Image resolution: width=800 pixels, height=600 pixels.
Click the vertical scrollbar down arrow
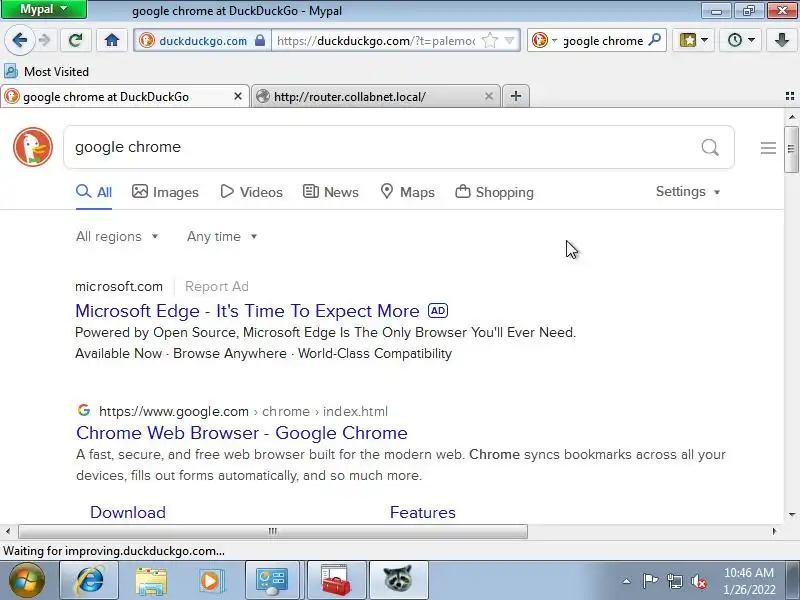pyautogui.click(x=791, y=514)
